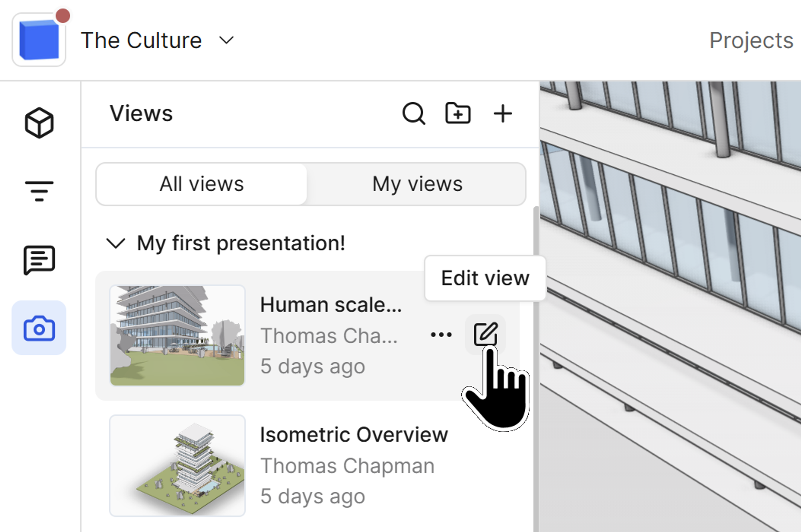Open the Projects link
Viewport: 801px width, 532px height.
(x=751, y=40)
